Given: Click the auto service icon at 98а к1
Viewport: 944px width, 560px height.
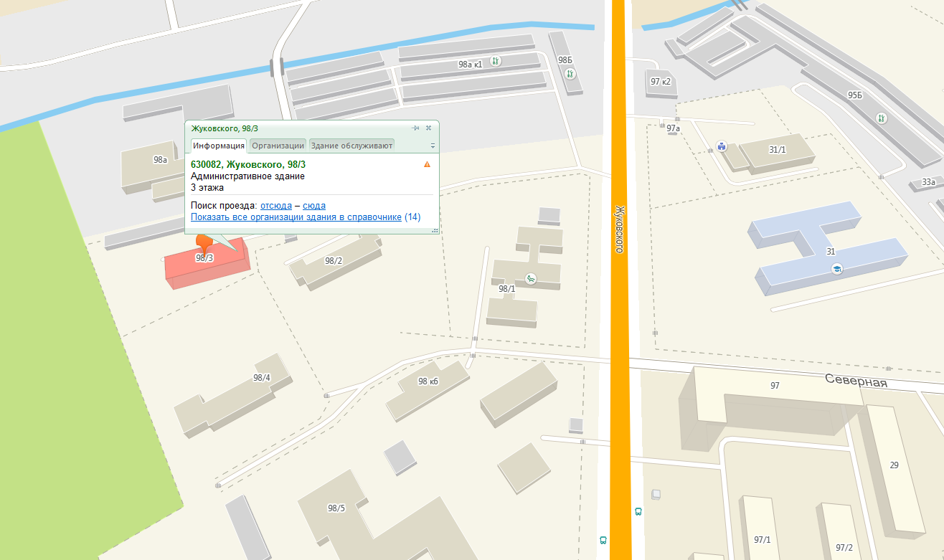Looking at the screenshot, I should coord(494,62).
